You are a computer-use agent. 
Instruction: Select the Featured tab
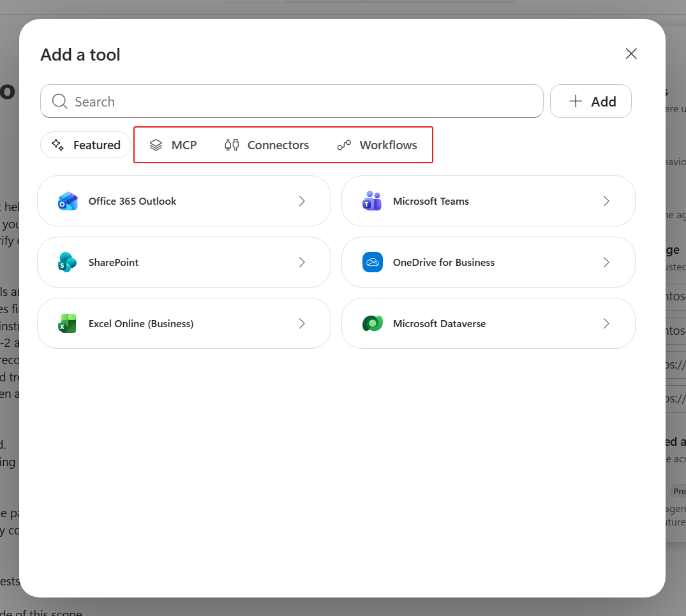tap(86, 145)
